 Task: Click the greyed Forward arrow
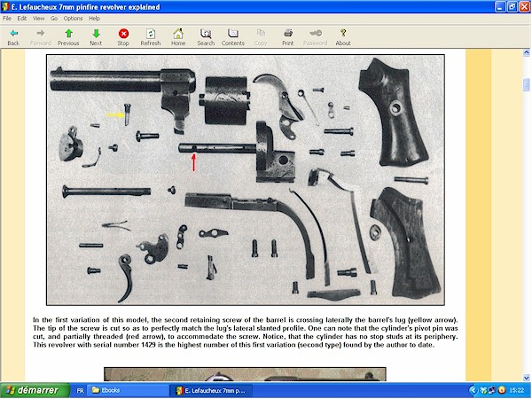(41, 37)
